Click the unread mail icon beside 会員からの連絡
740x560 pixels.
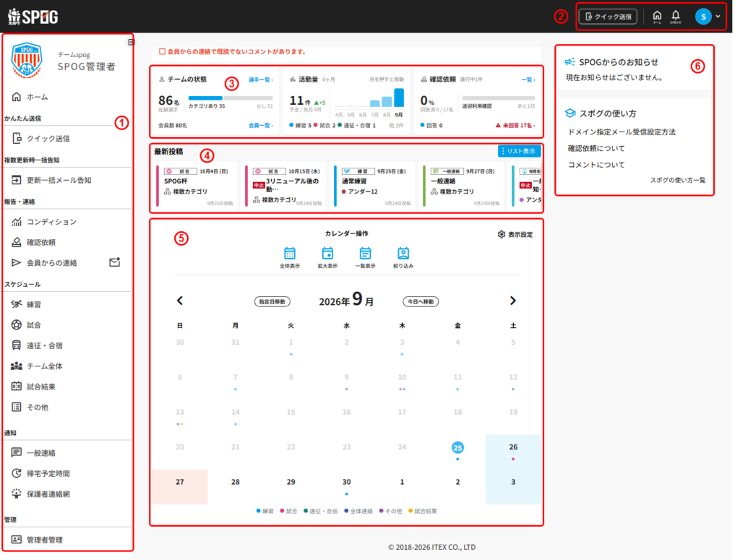pos(115,262)
